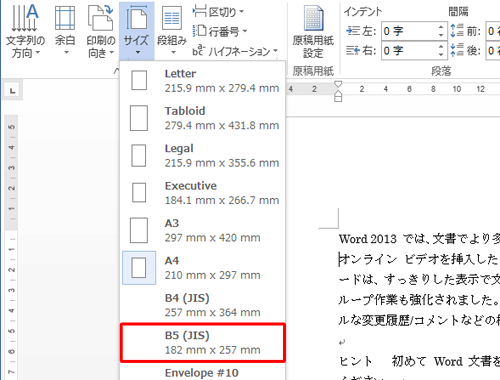500x380 pixels.
Task: Click the 区切り breaks icon
Action: point(199,12)
